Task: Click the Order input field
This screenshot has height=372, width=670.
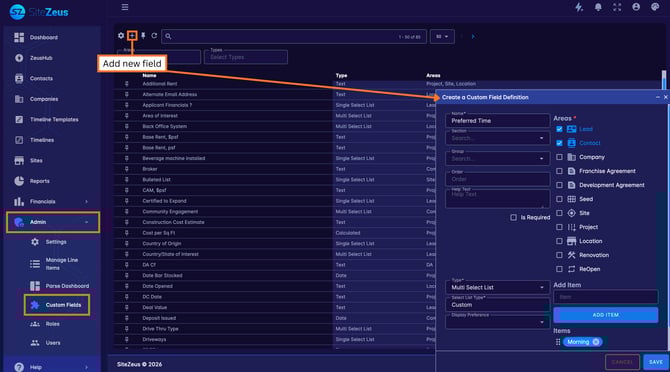Action: 497,179
